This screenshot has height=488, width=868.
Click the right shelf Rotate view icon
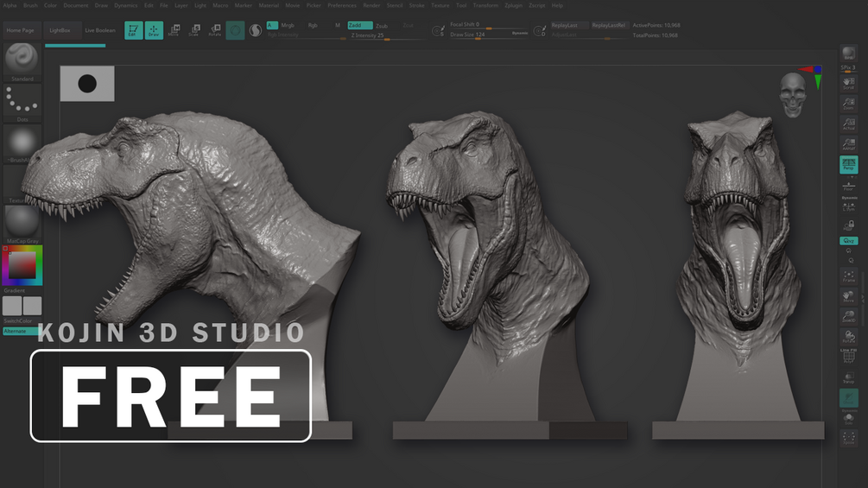[x=848, y=336]
